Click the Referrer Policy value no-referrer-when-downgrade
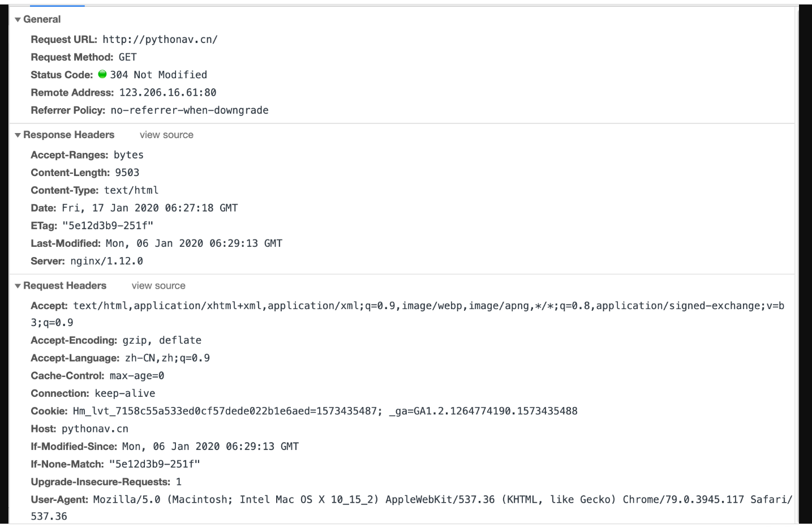Screen dimensions: 812x527 (x=190, y=110)
